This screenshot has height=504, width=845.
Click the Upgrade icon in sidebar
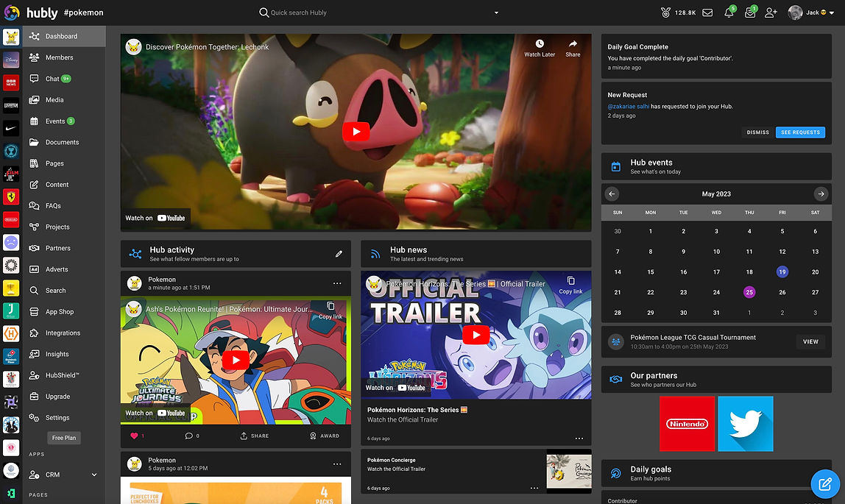(34, 397)
